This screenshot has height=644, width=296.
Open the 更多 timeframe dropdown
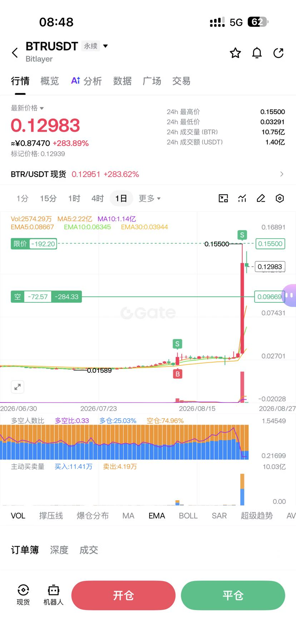pos(149,198)
